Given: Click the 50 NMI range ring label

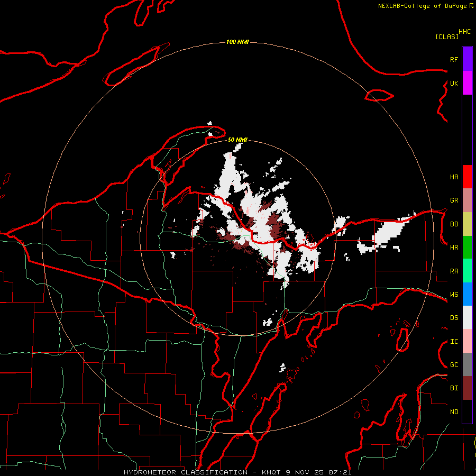Looking at the screenshot, I should [x=237, y=140].
